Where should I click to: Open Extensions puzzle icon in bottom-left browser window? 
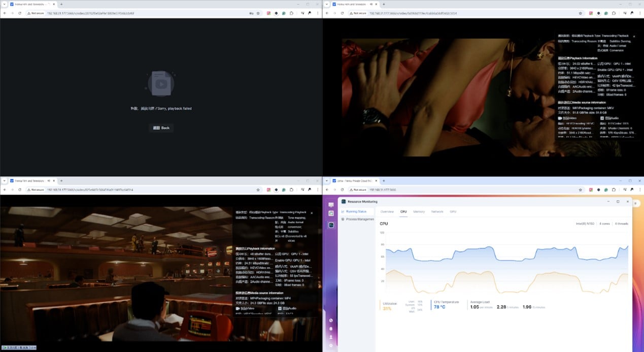pyautogui.click(x=291, y=189)
